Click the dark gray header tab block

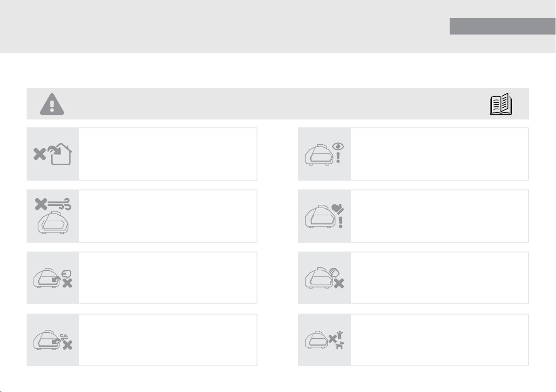[502, 26]
